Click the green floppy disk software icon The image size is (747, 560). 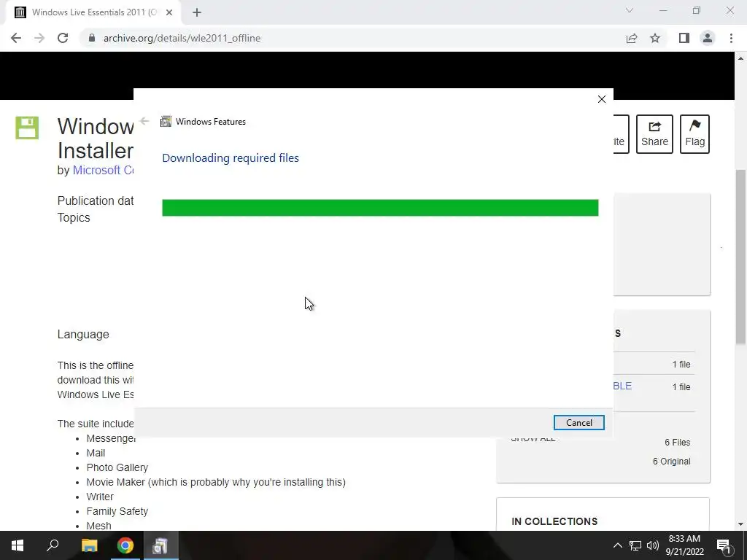27,128
